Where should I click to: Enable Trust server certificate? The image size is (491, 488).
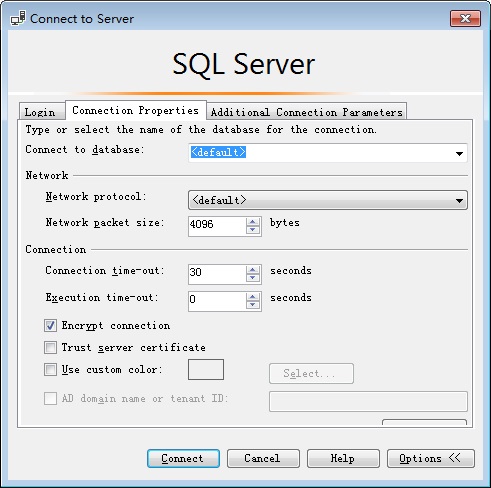pos(50,348)
